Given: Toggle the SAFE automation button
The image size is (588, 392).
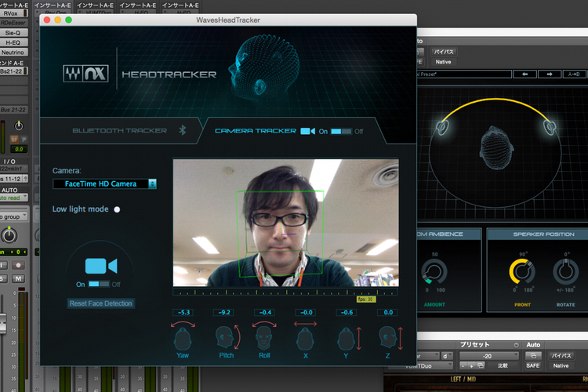Looking at the screenshot, I should [533, 365].
